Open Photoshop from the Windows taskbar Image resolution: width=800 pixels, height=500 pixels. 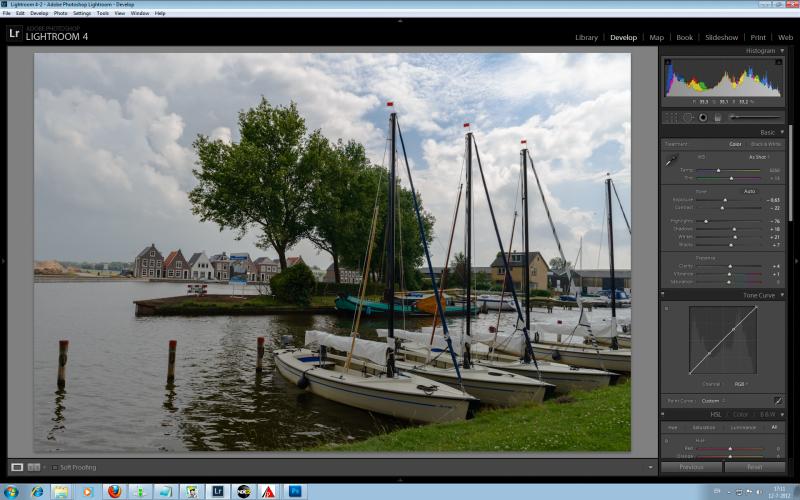pos(295,491)
